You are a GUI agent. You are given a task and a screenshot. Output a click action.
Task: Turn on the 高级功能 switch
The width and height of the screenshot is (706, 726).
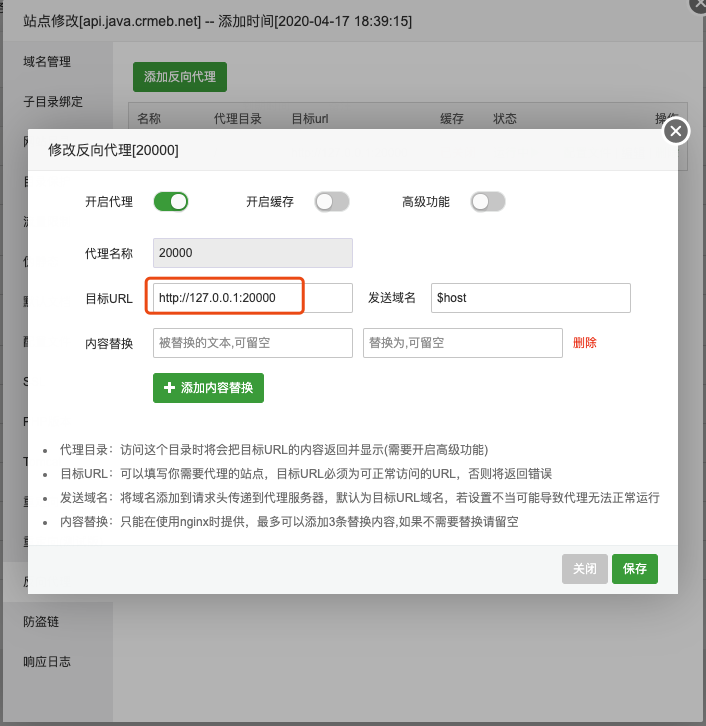(488, 202)
